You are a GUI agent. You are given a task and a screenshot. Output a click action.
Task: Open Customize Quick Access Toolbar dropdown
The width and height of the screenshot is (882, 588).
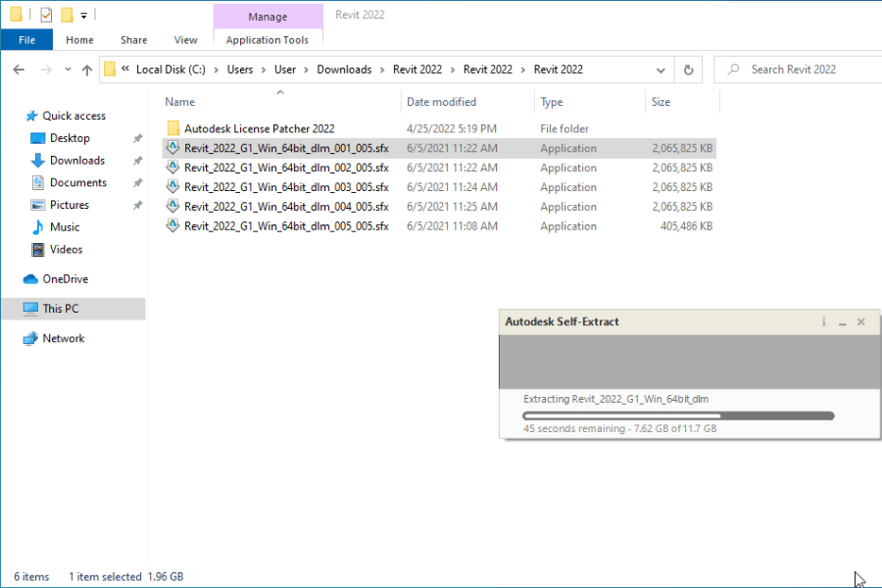coord(84,16)
